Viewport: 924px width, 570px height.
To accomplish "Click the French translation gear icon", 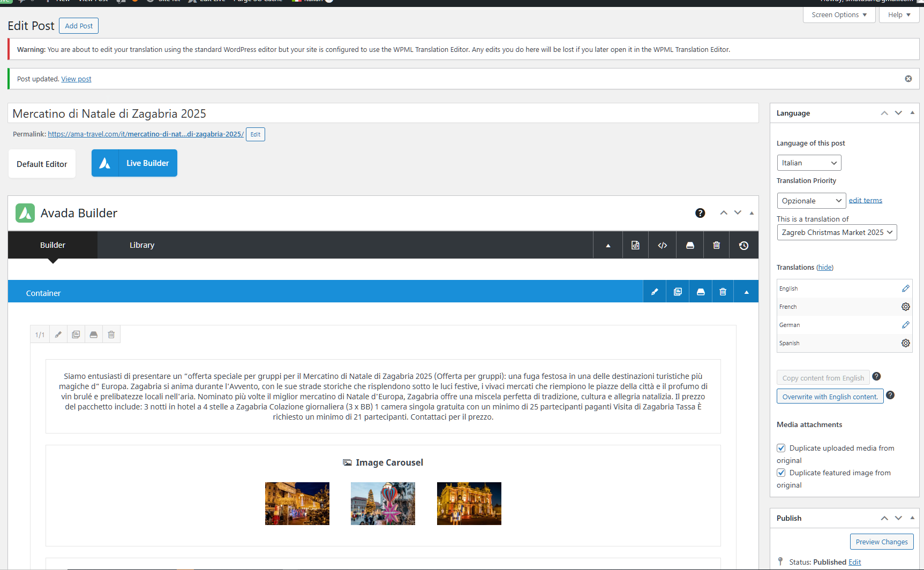I will [905, 307].
